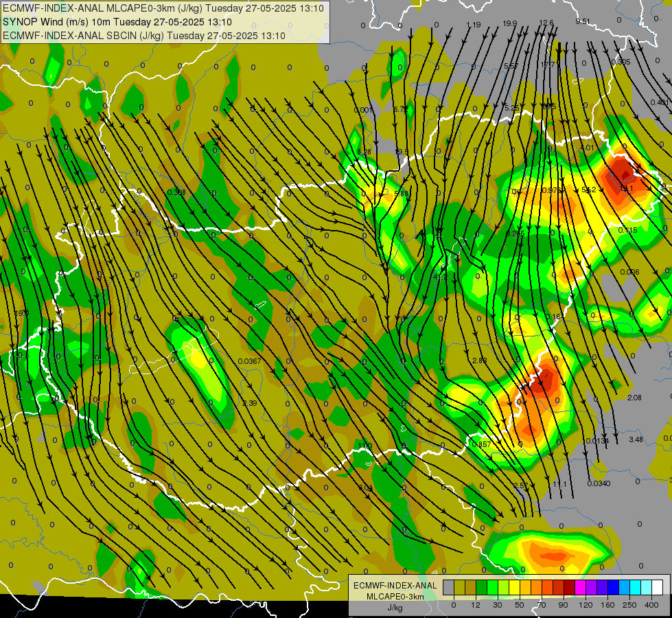
Task: Click the 0.305 map value
Action: (x=621, y=62)
